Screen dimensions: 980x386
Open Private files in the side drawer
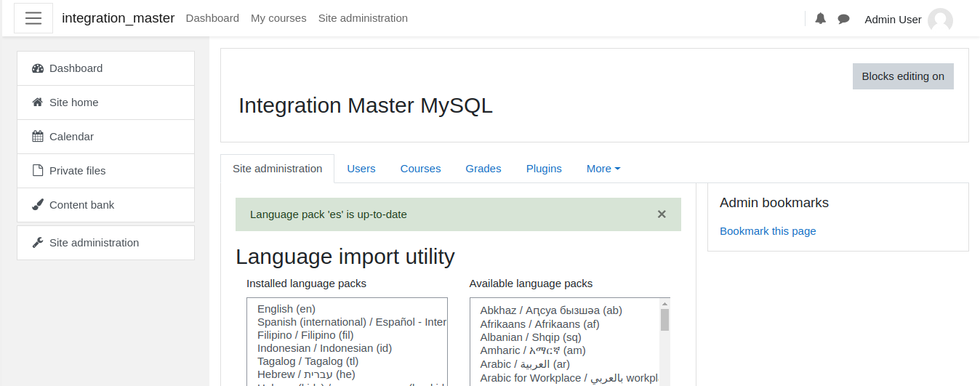[105, 171]
